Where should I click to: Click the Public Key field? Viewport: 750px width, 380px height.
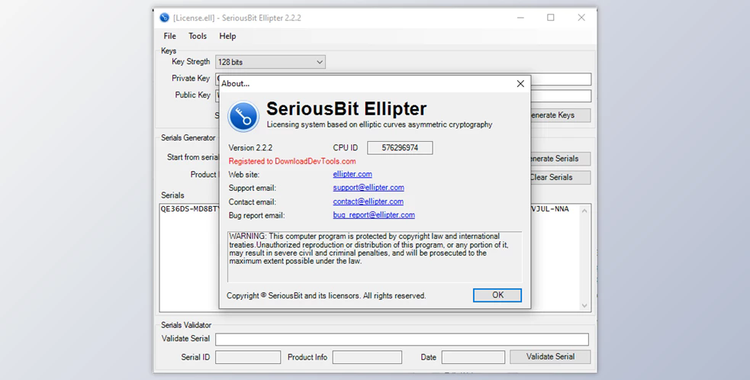[x=560, y=96]
